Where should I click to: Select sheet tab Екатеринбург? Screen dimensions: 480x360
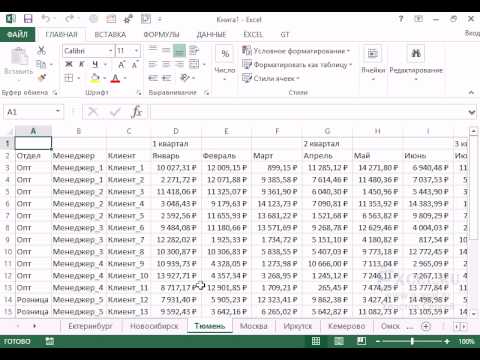click(x=90, y=326)
